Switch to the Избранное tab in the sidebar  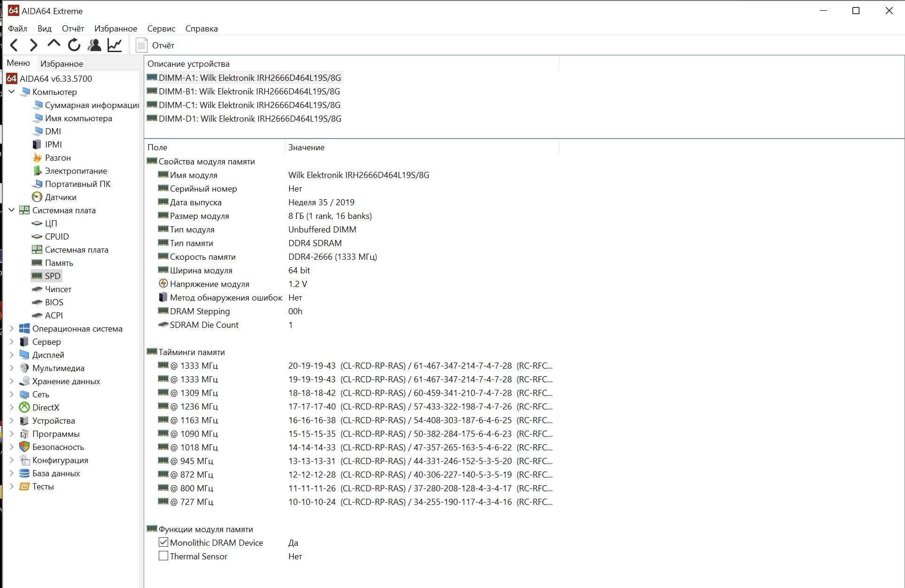coord(62,63)
